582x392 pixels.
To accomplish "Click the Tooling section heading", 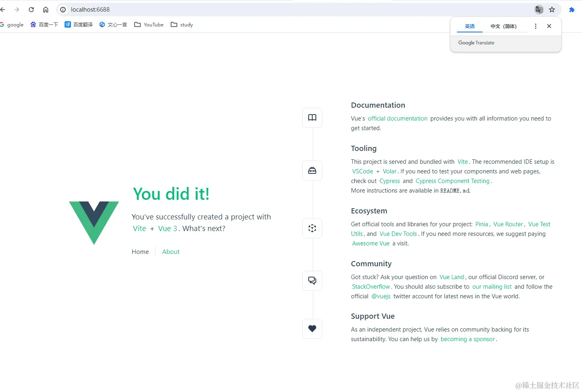I will coord(364,149).
